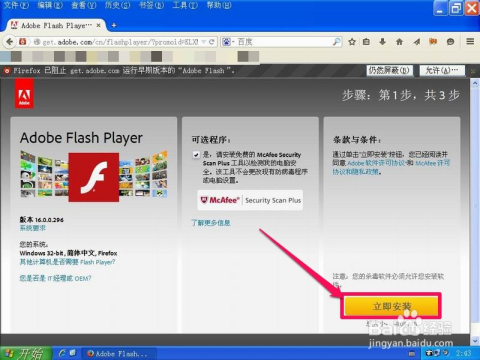Click the red Flash Player logo image

point(94,177)
